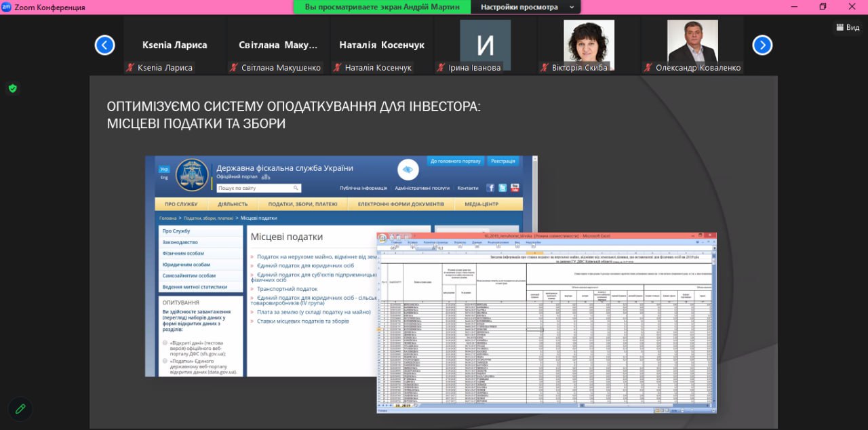Image resolution: width=868 pixels, height=430 pixels.
Task: Open the Публічна інформація link
Action: point(363,188)
